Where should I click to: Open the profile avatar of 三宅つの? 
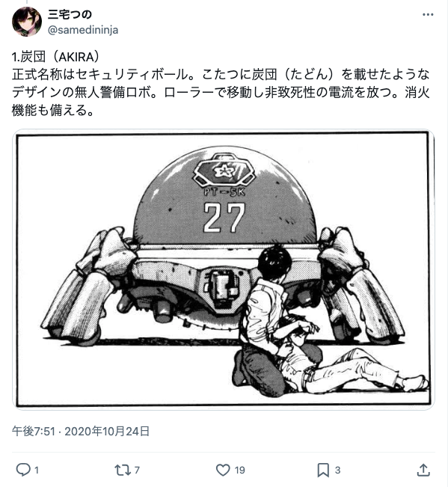pos(27,22)
